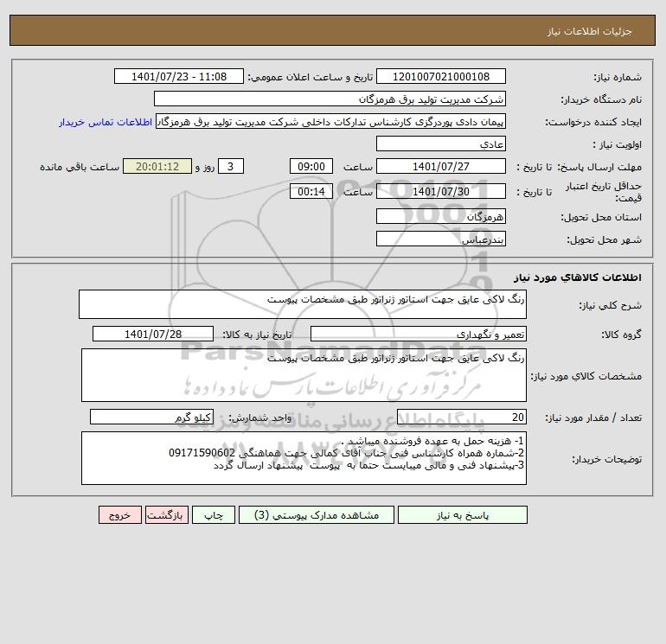Select the need number field 1201007021000108
Viewport: 666px width, 644px height.
point(441,76)
